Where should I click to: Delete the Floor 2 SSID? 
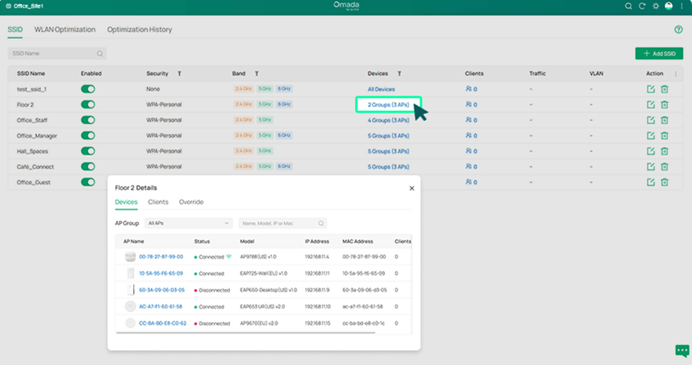[x=664, y=105]
